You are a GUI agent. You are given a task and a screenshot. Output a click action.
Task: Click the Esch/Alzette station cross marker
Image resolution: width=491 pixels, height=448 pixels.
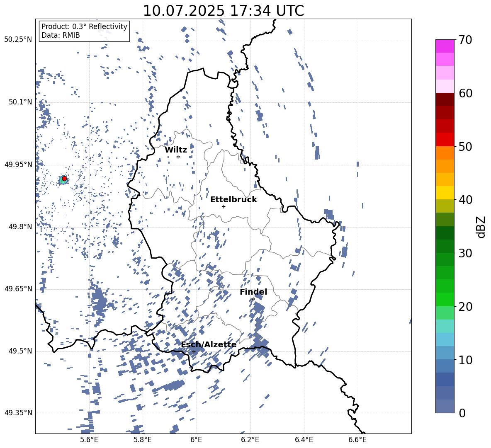(194, 351)
